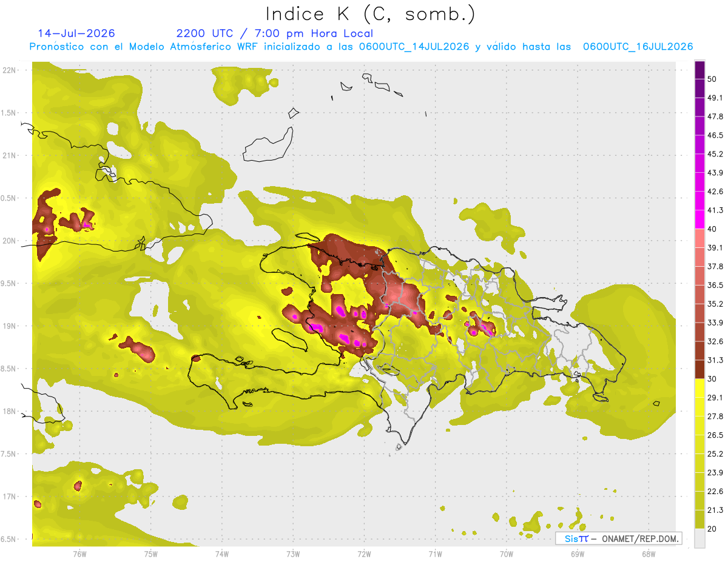This screenshot has height=562, width=728.
Task: Click the 'Pronóstico con el Modelo Atmosférico WRF' line
Action: pos(361,47)
